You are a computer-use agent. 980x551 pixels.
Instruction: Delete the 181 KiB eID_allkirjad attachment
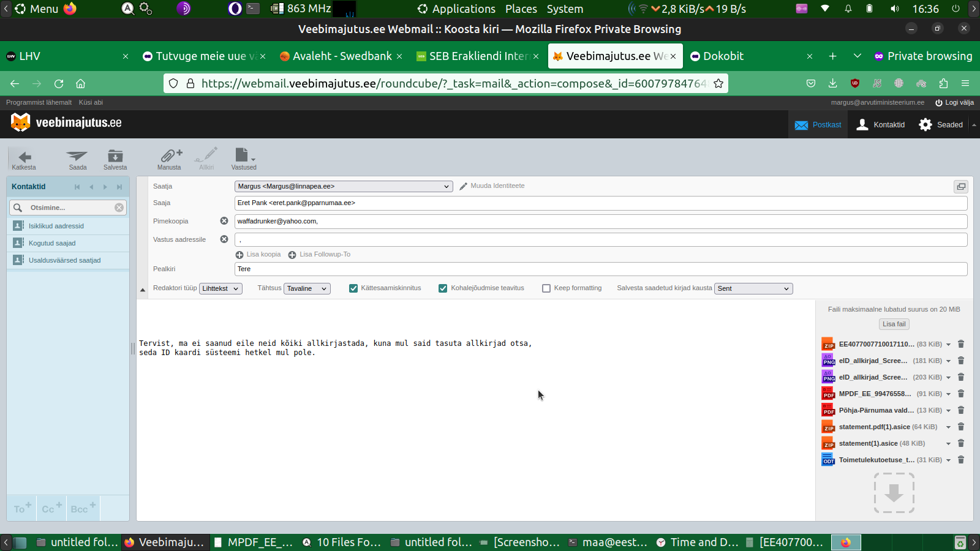961,361
